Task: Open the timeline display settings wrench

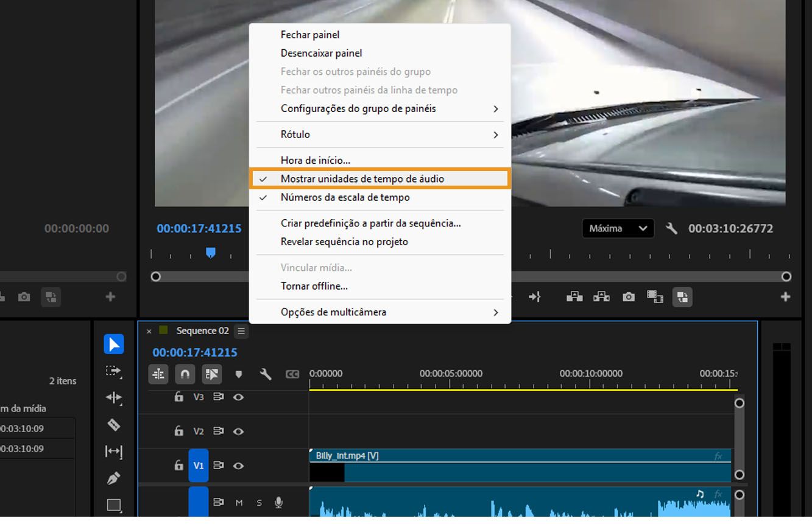Action: 266,374
